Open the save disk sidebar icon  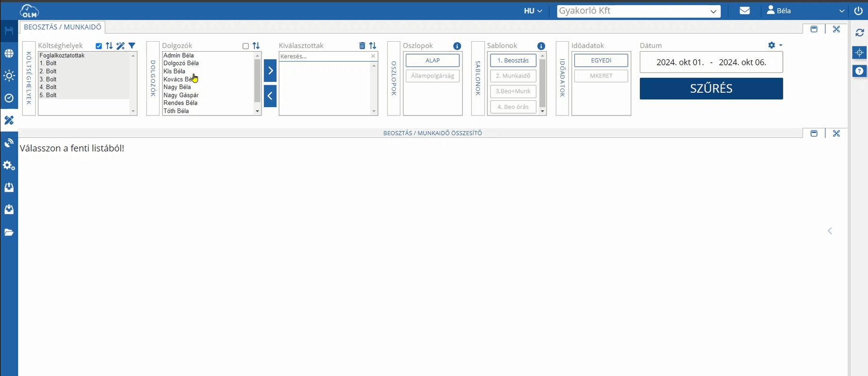click(x=9, y=31)
